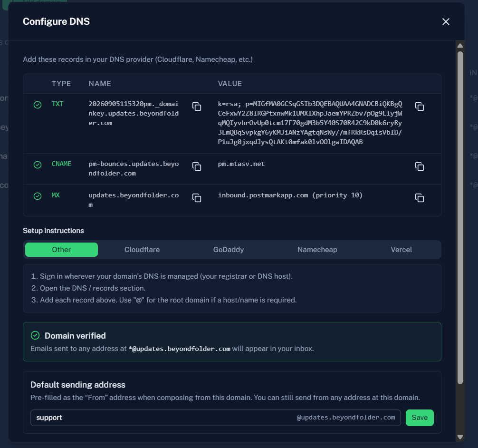Image resolution: width=478 pixels, height=448 pixels.
Task: Copy the TXT record DKIM value
Action: tap(420, 107)
